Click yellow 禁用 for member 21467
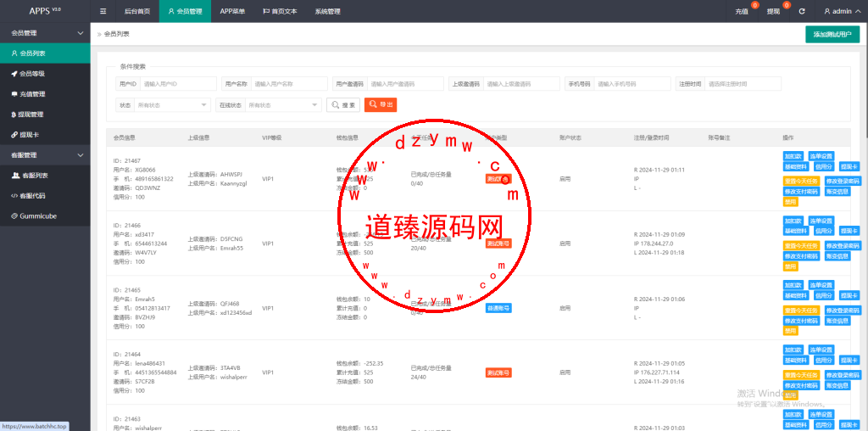Image resolution: width=868 pixels, height=431 pixels. [x=791, y=202]
